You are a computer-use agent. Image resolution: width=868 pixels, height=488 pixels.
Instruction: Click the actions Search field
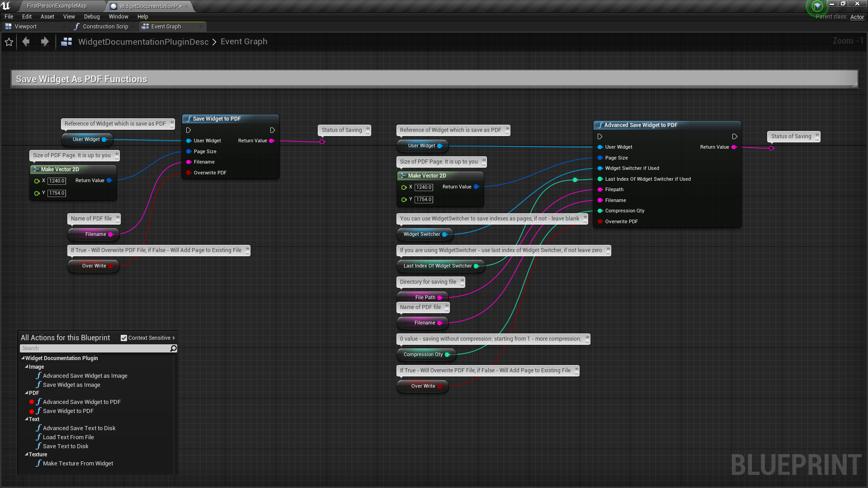[x=95, y=348]
